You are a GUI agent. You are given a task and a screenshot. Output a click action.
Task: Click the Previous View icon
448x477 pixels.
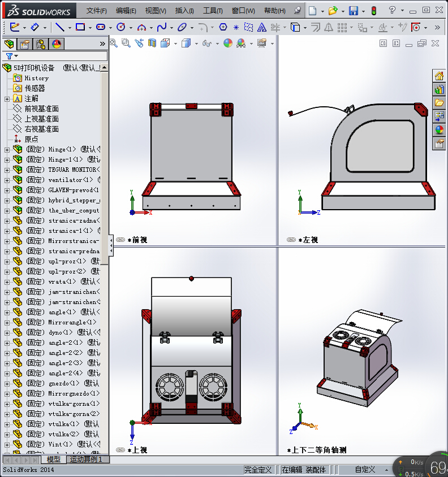pos(139,43)
